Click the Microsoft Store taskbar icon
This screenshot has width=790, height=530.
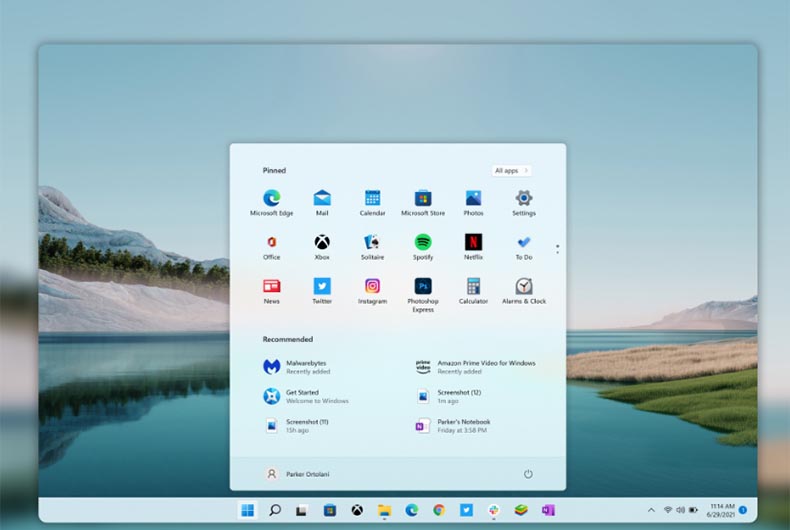[x=330, y=510]
